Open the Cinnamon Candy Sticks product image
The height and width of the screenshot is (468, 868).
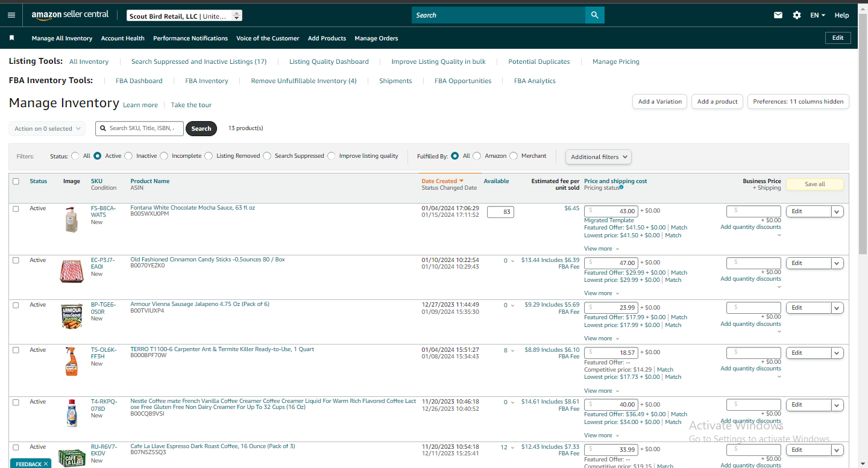(x=72, y=270)
